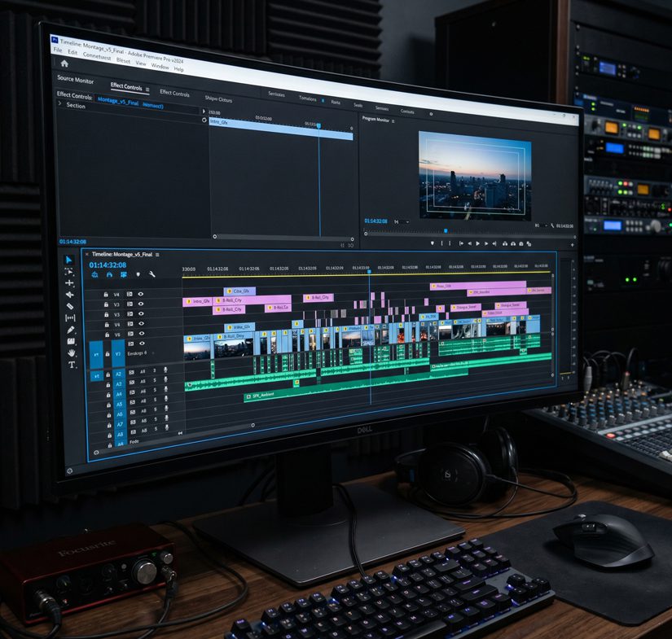Screen dimensions: 672x639
Task: Click the Effect Controls playhead marker
Action: tap(318, 125)
